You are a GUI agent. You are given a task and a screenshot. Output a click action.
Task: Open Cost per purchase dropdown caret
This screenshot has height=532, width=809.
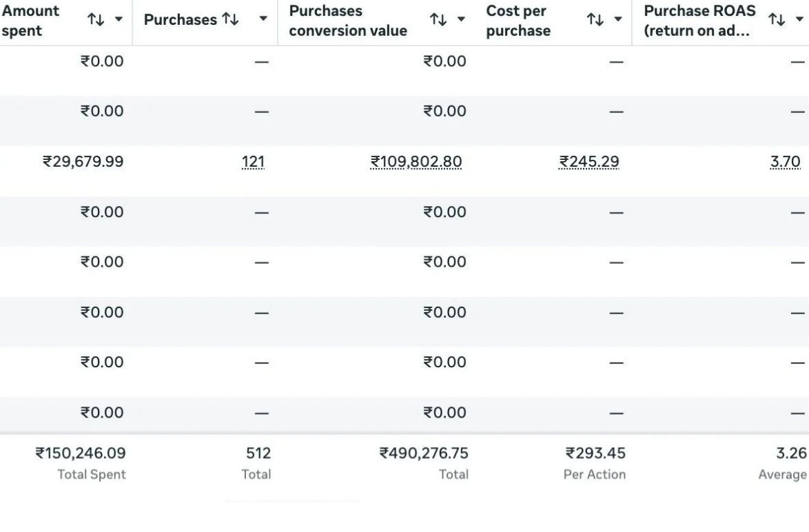[617, 19]
